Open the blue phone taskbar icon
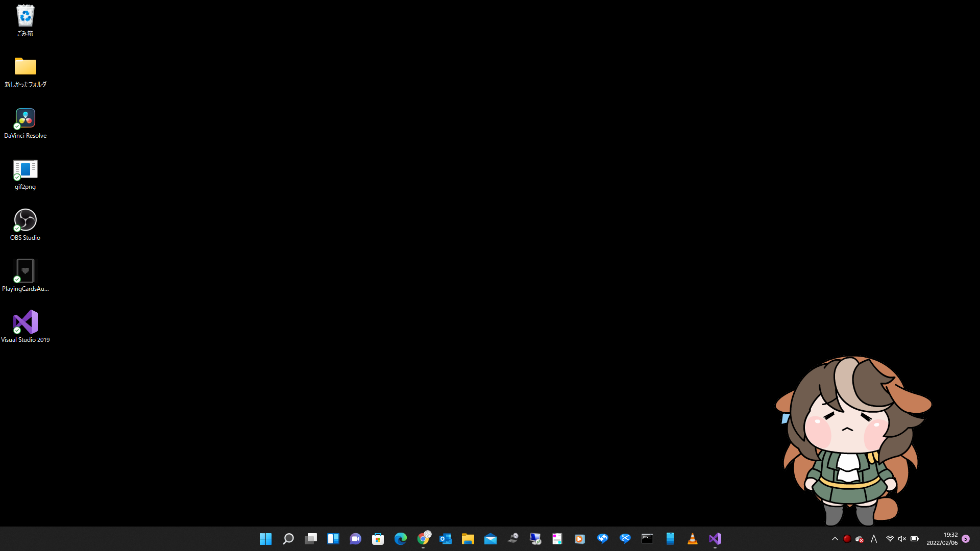This screenshot has height=551, width=980. (670, 539)
